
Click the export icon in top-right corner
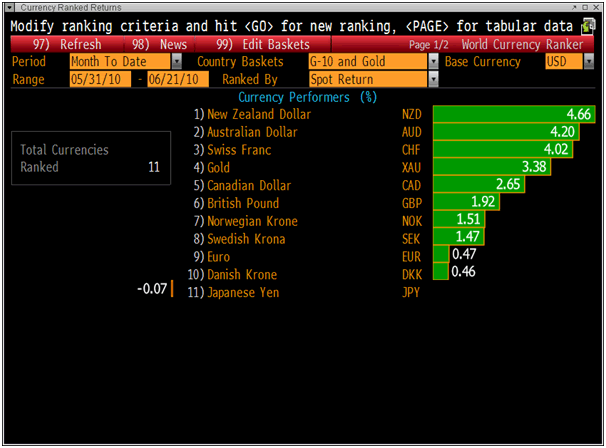589,24
